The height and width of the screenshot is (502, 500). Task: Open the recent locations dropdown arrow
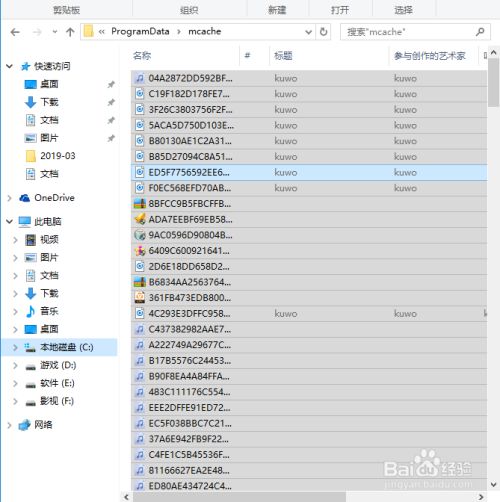[55, 32]
